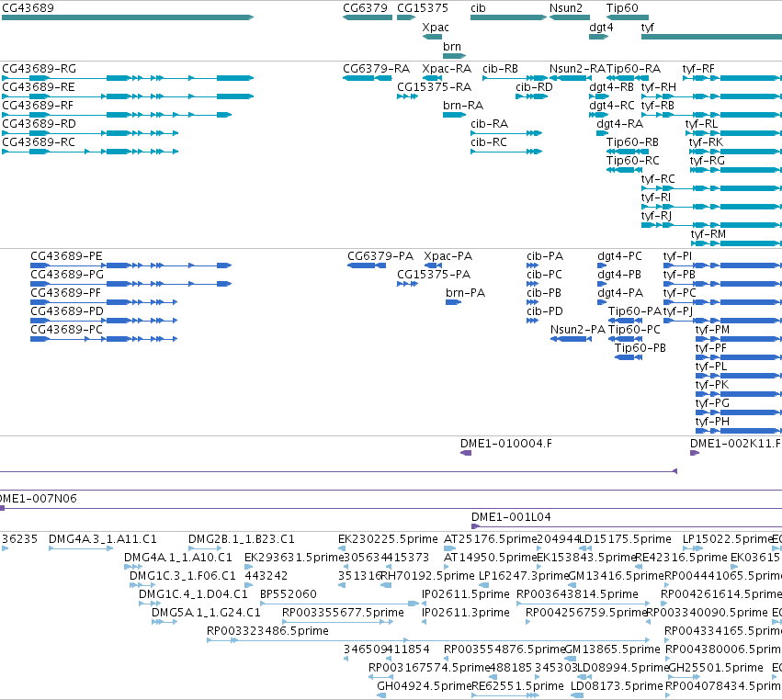Image resolution: width=782 pixels, height=700 pixels.
Task: Select EST DMG2B.1_1.B23.C1
Action: (205, 548)
